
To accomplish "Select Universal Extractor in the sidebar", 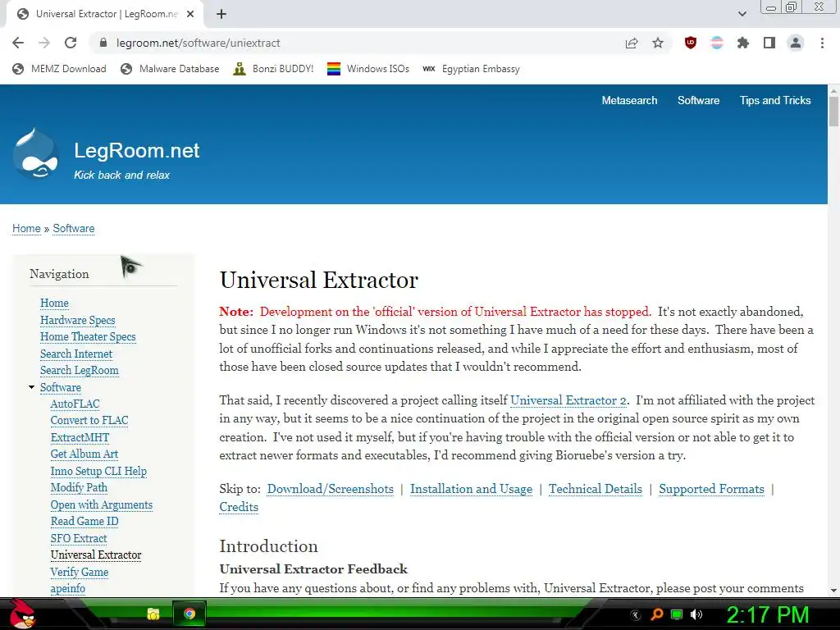I will pyautogui.click(x=96, y=555).
